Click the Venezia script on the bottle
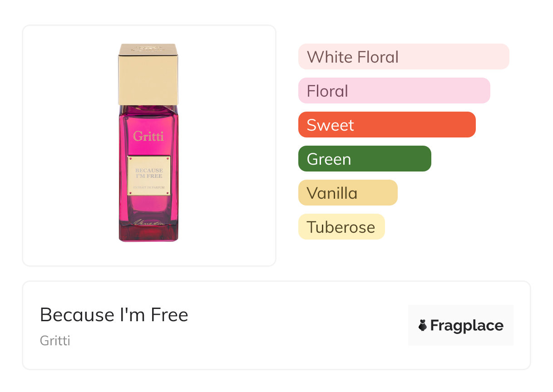553x392 pixels. coord(148,222)
